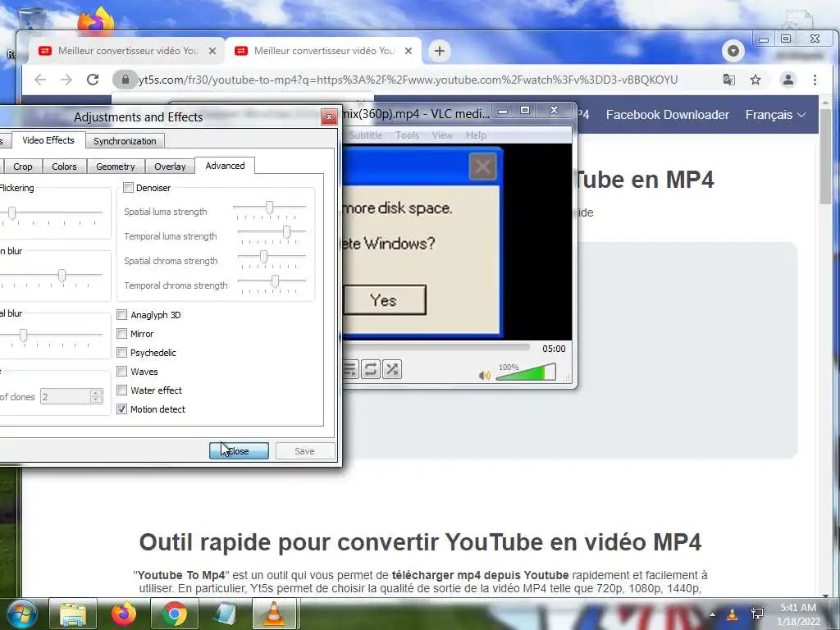Open a new Chrome tab
Screen dimensions: 840x630
[x=440, y=51]
